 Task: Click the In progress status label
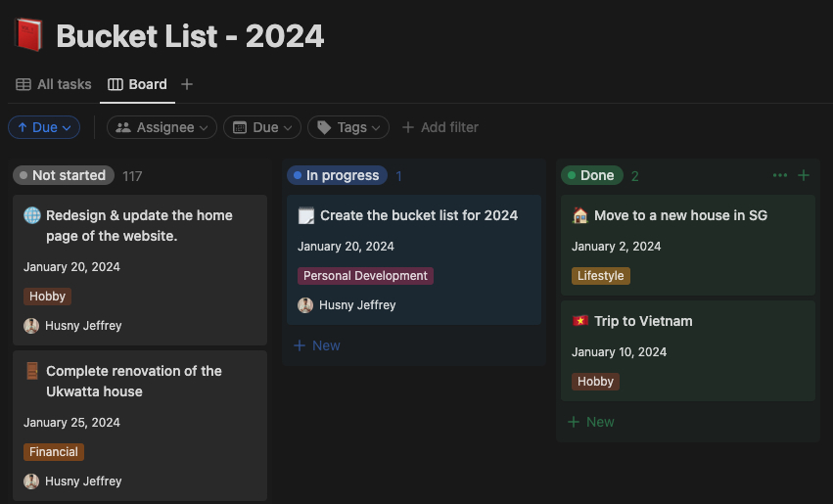click(x=338, y=175)
